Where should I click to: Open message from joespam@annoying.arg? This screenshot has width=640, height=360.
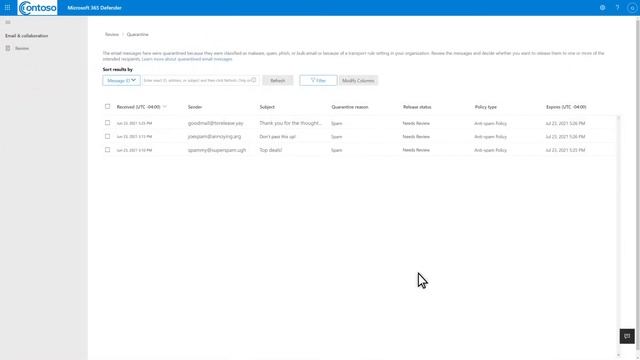point(214,136)
